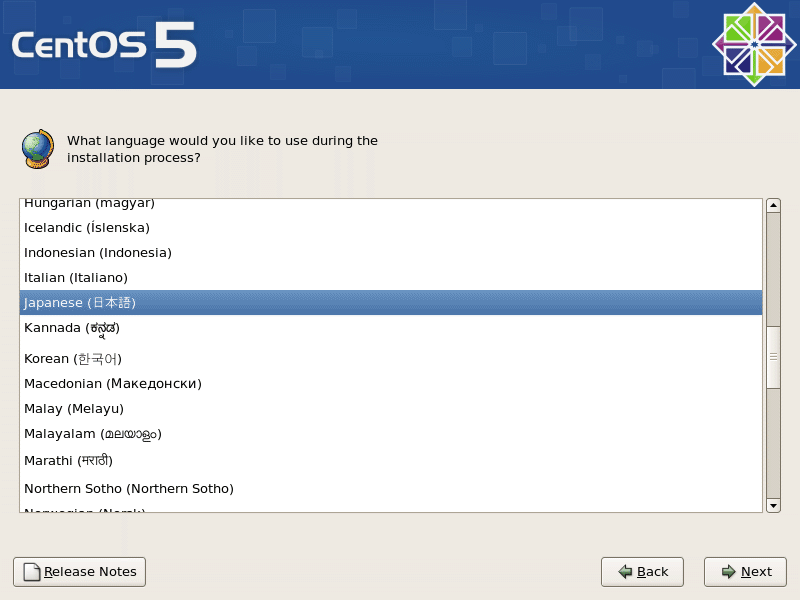Image resolution: width=800 pixels, height=600 pixels.
Task: Click the green arrow icon on Next
Action: 729,571
